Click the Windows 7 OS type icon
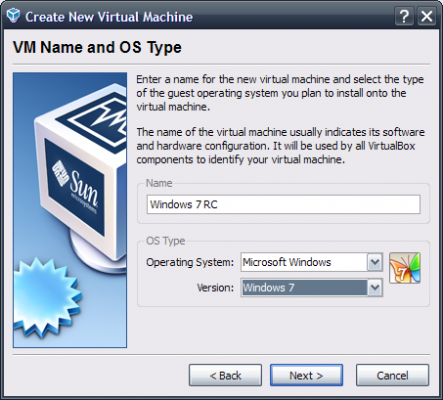The height and width of the screenshot is (400, 443). point(405,268)
